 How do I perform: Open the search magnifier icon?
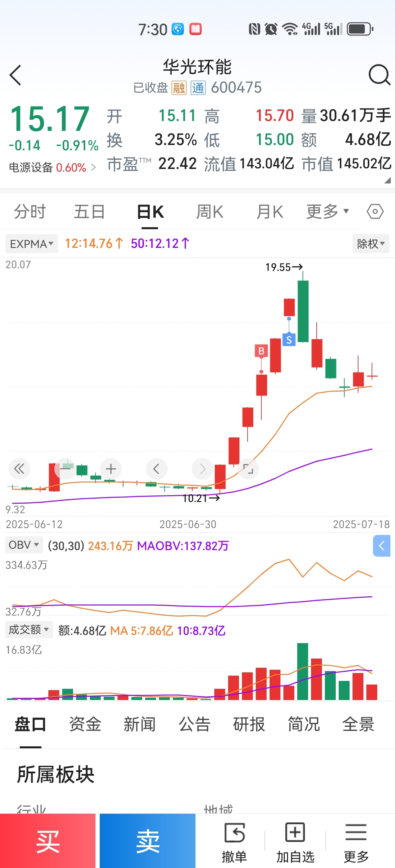coord(379,74)
